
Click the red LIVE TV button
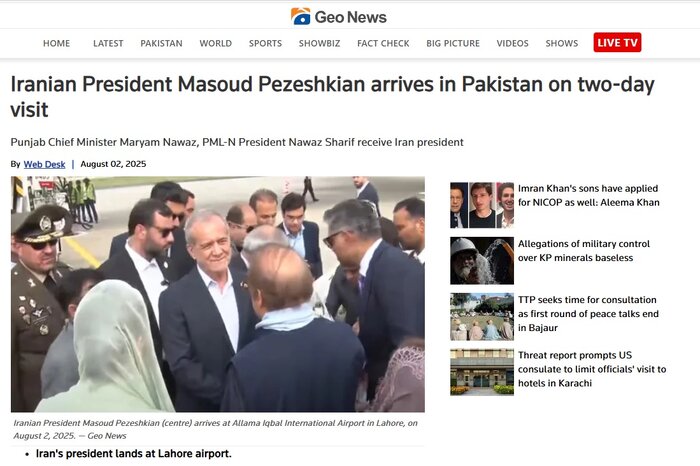pos(617,42)
